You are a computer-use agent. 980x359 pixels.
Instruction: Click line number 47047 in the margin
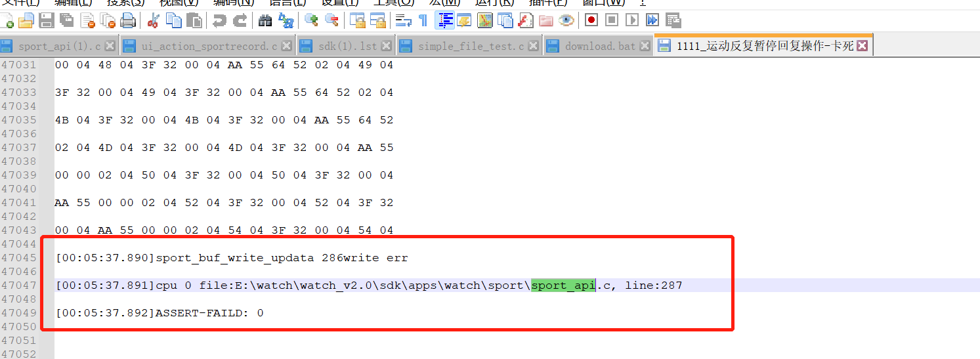tap(19, 285)
